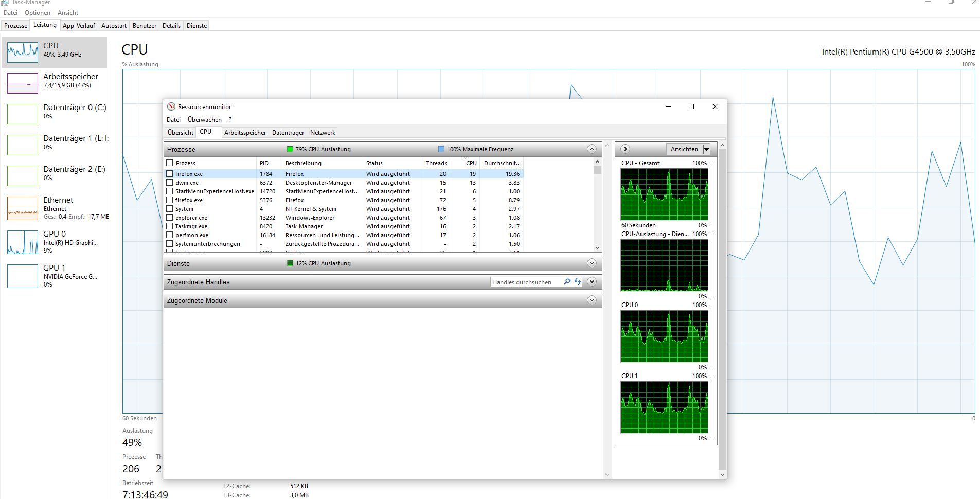The image size is (980, 499).
Task: Click process list scrollbar down arrow
Action: tap(597, 248)
